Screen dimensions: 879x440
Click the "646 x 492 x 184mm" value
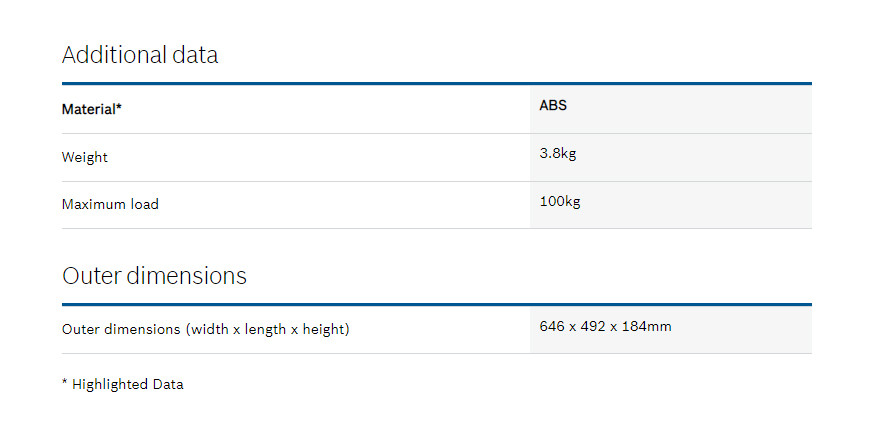tap(605, 326)
